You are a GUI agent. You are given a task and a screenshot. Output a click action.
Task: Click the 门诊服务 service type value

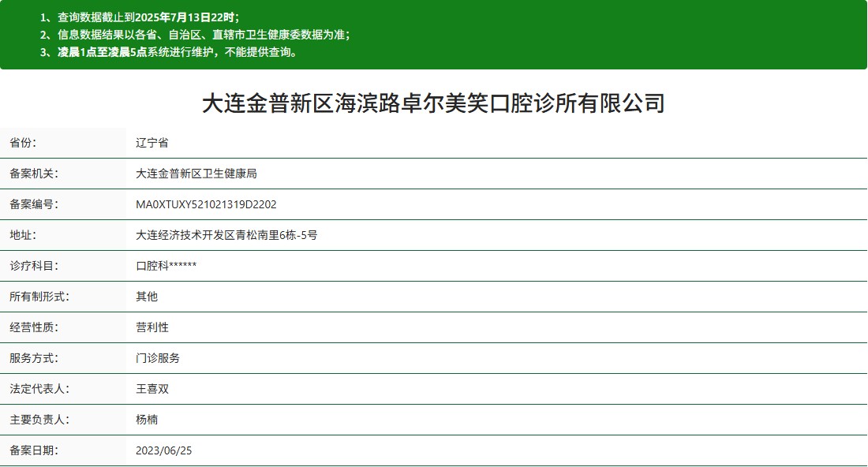pos(158,358)
